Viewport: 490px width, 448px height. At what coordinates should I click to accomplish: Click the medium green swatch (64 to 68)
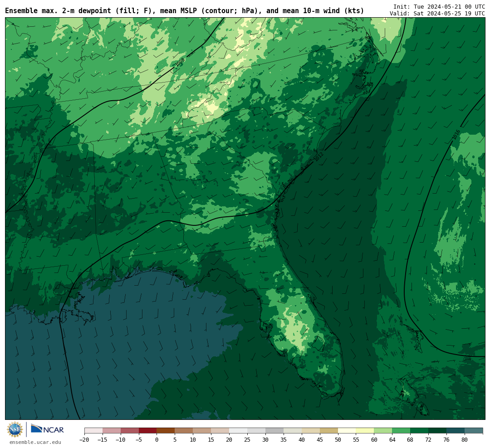(401, 431)
